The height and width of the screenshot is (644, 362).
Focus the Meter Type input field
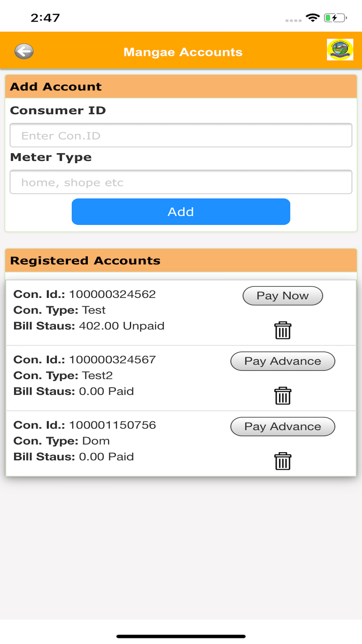click(x=181, y=182)
